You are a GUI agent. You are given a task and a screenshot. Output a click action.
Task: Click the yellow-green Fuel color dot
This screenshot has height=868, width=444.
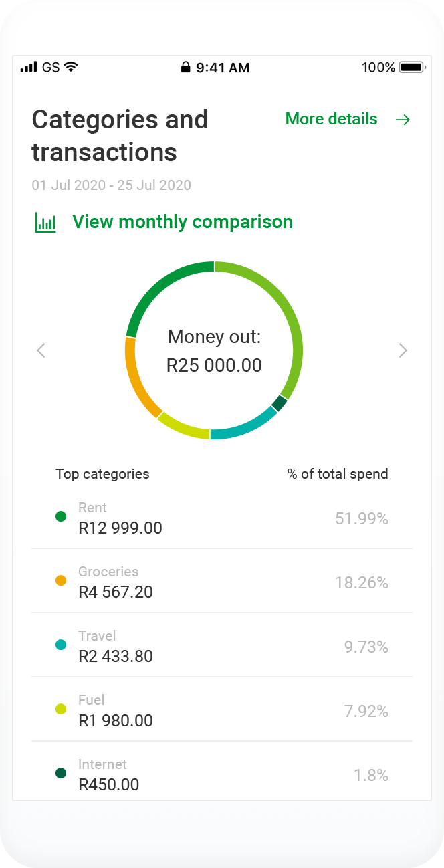[x=61, y=709]
